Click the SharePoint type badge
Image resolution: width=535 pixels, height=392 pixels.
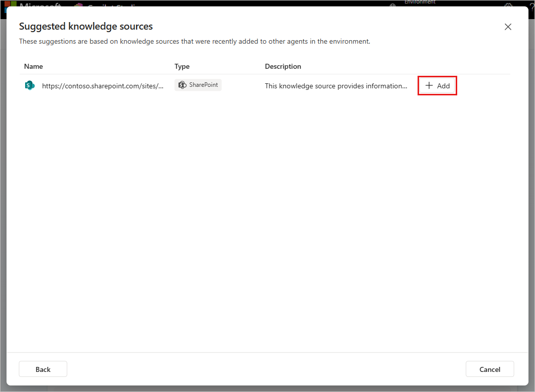click(198, 85)
